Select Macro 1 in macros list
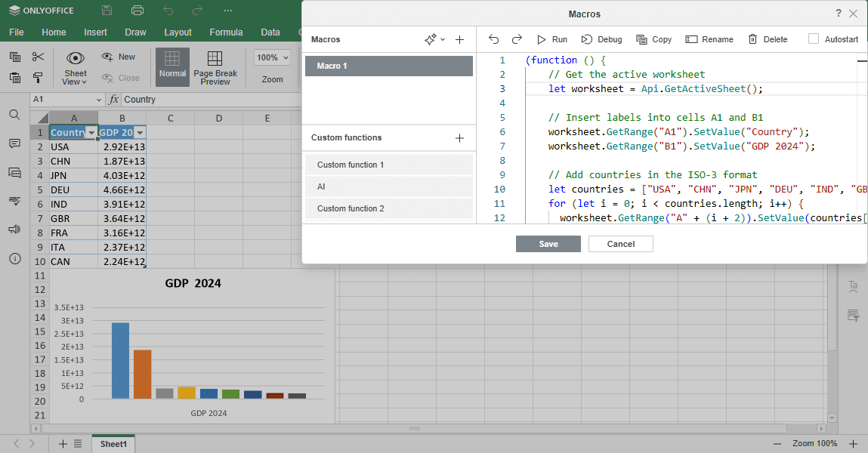This screenshot has height=453, width=868. pyautogui.click(x=389, y=66)
